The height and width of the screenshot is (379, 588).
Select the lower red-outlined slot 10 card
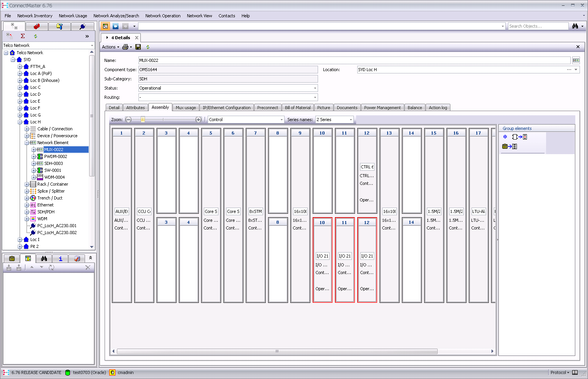[x=322, y=260]
